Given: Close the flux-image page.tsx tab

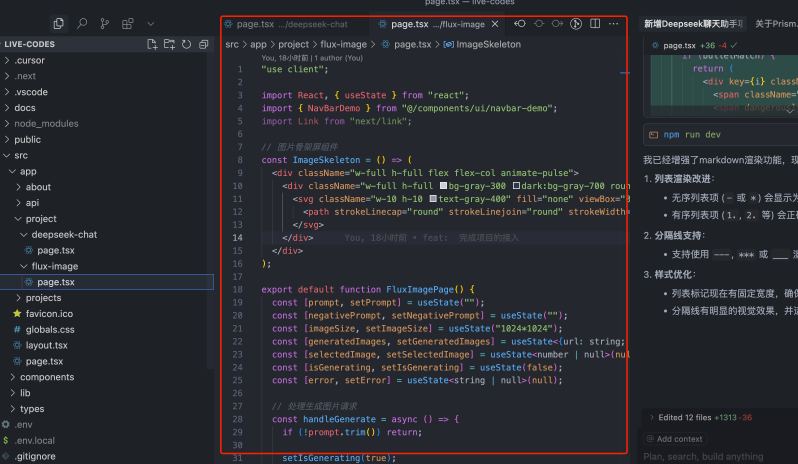Looking at the screenshot, I should click(496, 24).
